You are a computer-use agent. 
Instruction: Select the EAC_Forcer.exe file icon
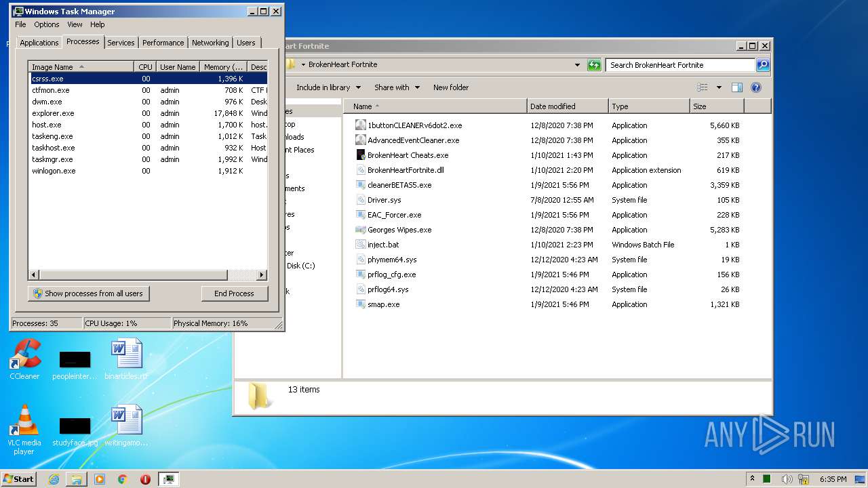pos(361,215)
